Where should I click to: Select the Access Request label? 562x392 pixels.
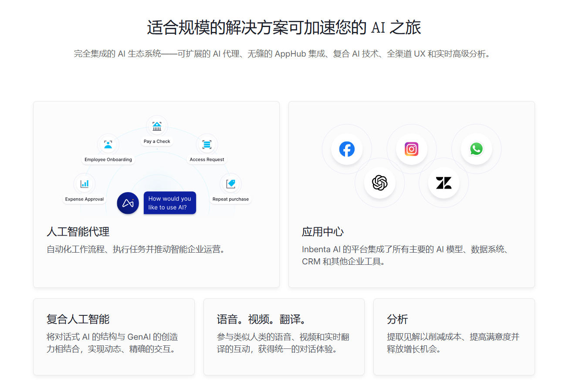tap(207, 159)
